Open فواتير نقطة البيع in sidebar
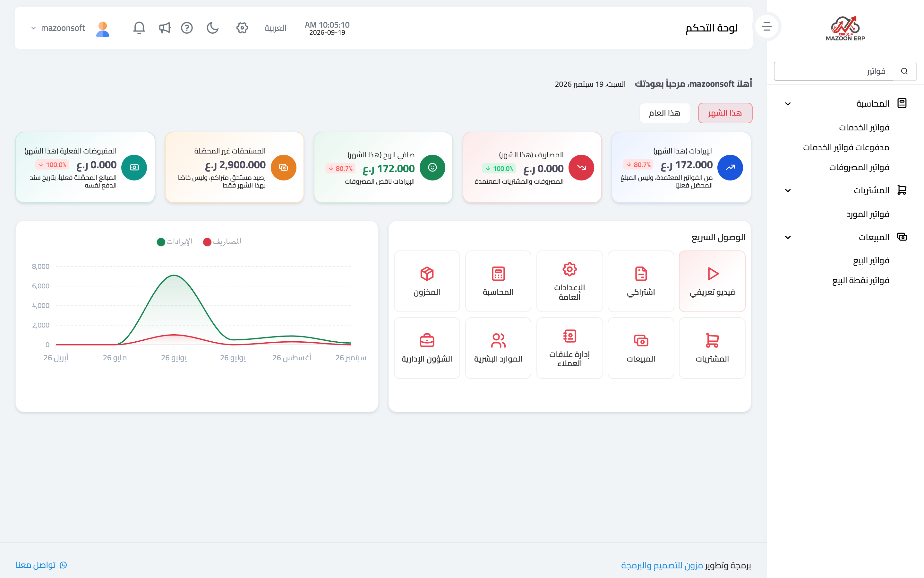This screenshot has height=578, width=924. click(860, 281)
